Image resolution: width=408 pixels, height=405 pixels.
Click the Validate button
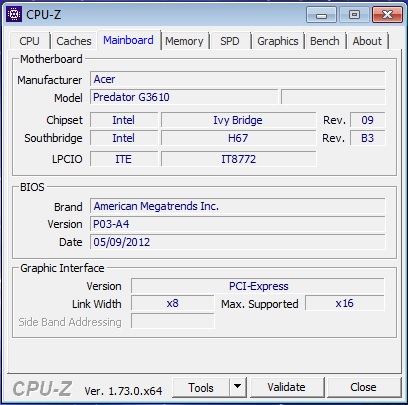(286, 387)
